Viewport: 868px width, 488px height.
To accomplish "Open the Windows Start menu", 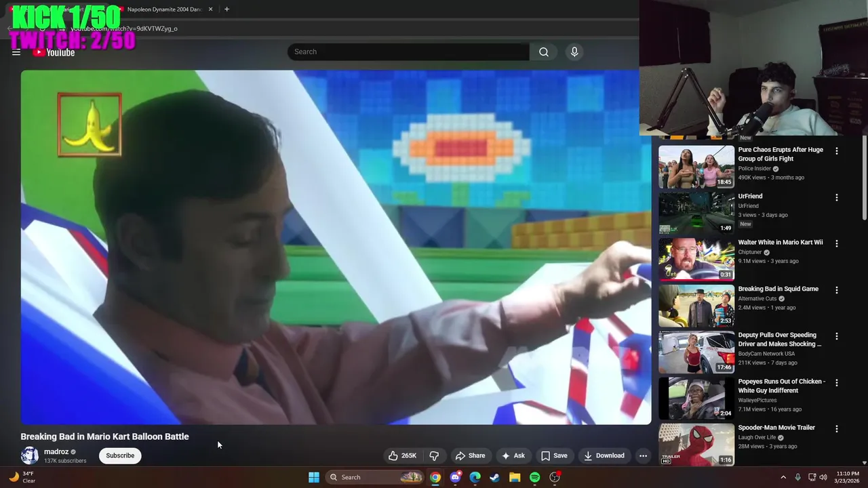I will pos(314,477).
